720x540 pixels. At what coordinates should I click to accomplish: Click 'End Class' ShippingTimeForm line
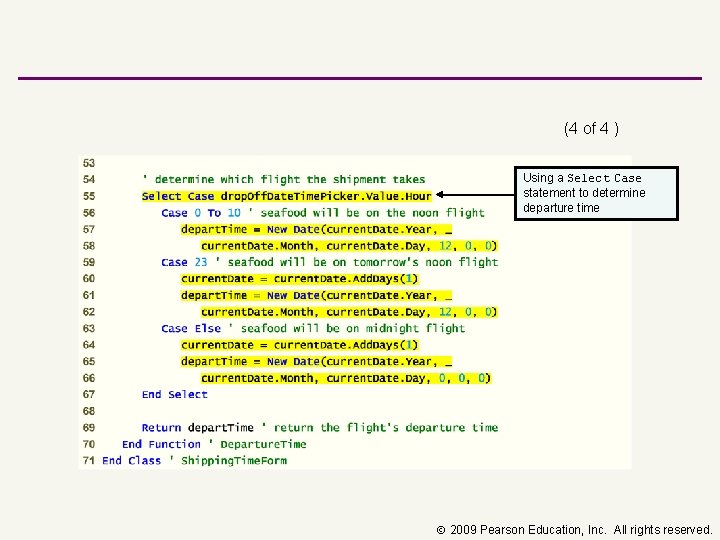(194, 461)
